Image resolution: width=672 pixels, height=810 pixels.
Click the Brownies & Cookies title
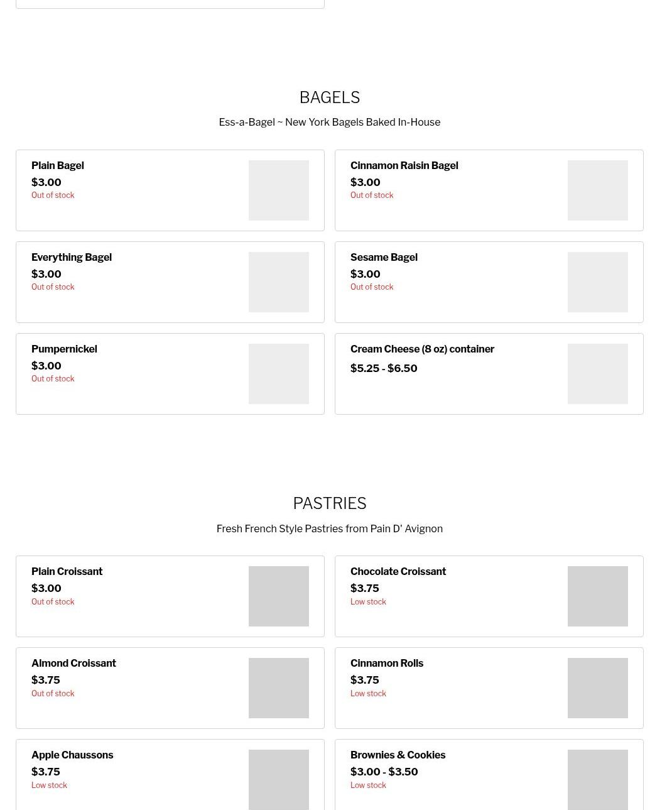click(398, 755)
